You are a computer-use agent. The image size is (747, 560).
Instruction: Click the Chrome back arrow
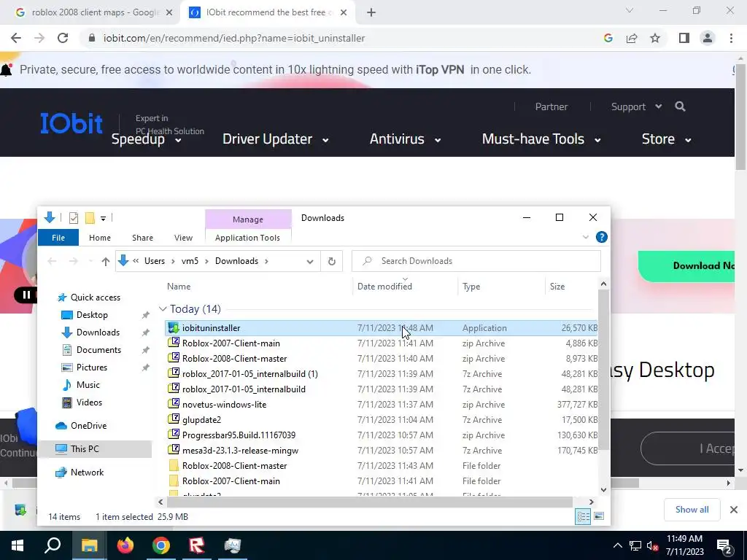16,38
